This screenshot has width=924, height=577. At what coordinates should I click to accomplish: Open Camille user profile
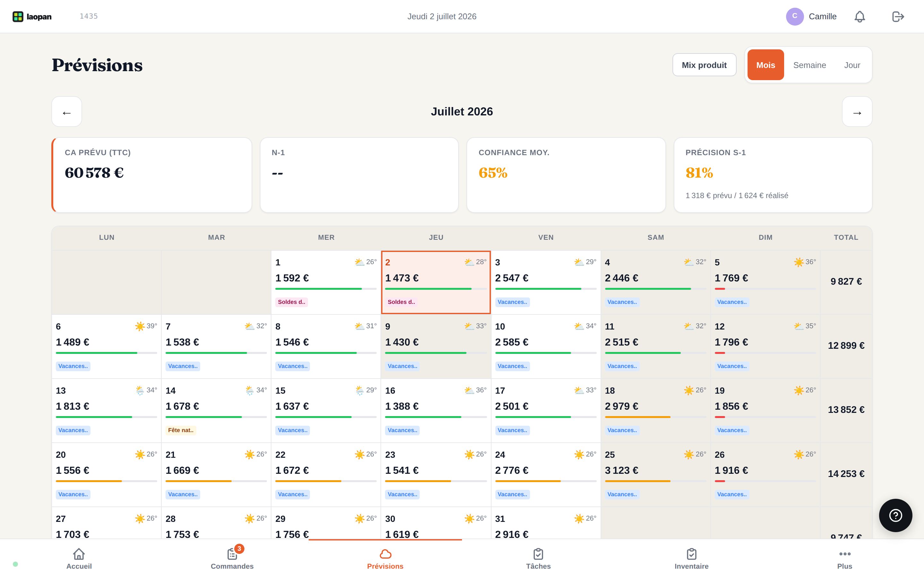(x=811, y=16)
